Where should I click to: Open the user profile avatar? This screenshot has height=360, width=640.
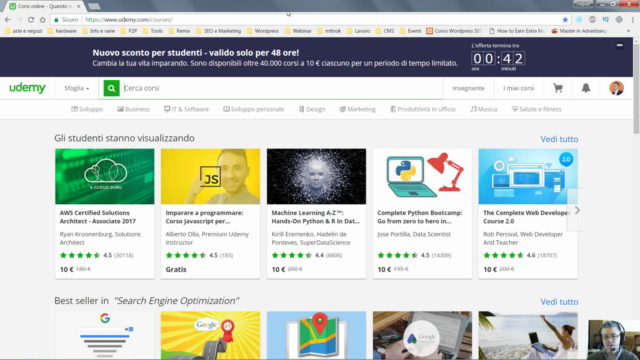[616, 88]
